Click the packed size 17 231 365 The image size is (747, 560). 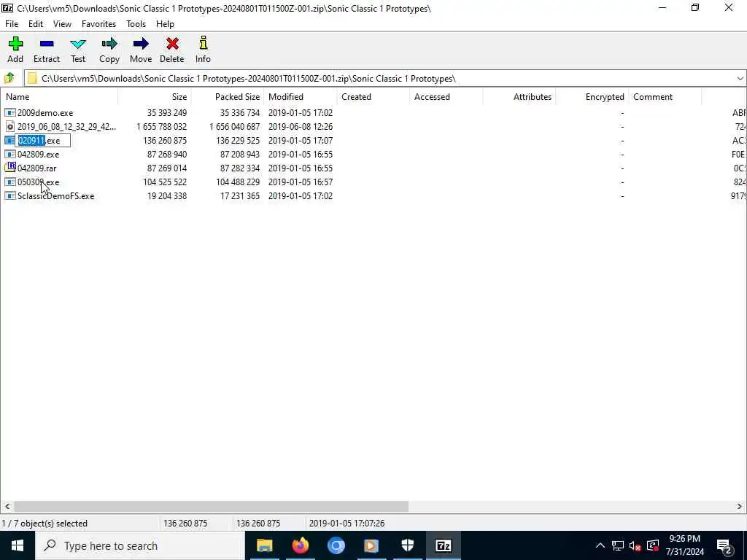point(240,195)
